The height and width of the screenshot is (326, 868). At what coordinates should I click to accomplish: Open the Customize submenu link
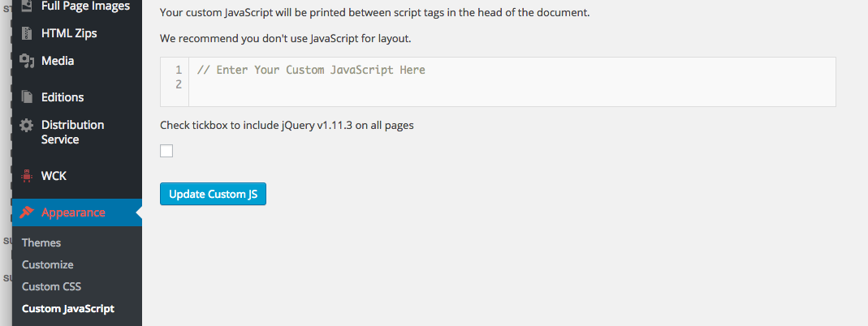(x=48, y=264)
